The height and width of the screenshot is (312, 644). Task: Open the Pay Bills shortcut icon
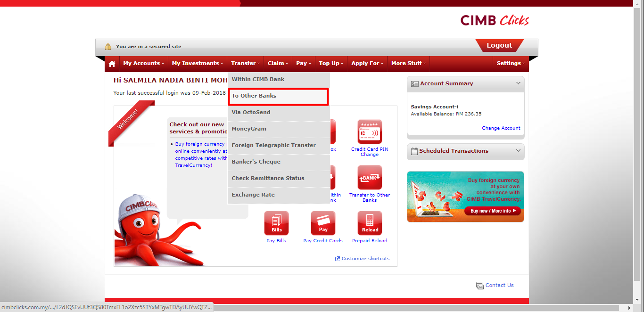(276, 223)
